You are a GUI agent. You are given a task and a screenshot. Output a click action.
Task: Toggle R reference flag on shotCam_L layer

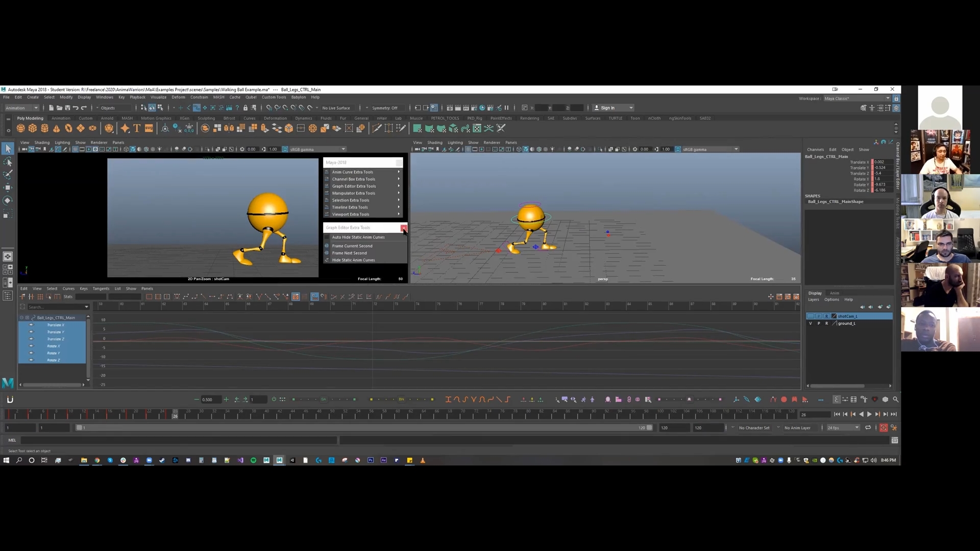click(x=827, y=316)
